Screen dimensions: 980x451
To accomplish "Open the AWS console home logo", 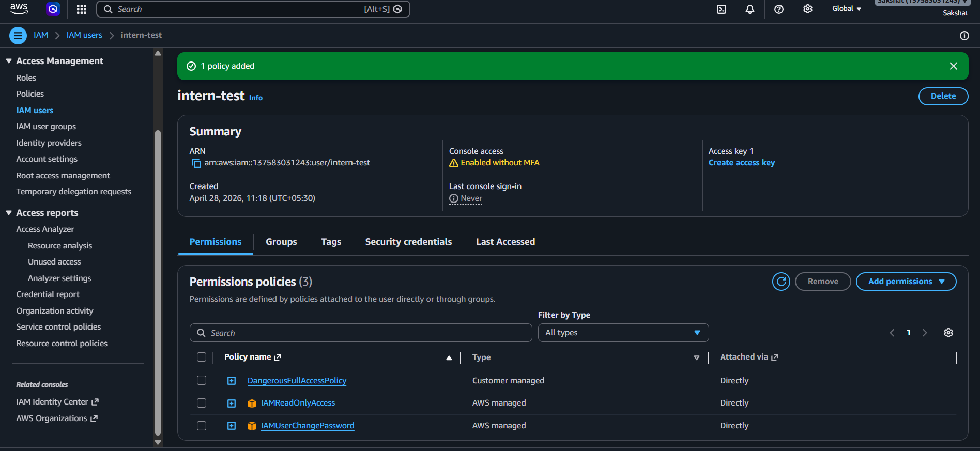I will coord(19,9).
